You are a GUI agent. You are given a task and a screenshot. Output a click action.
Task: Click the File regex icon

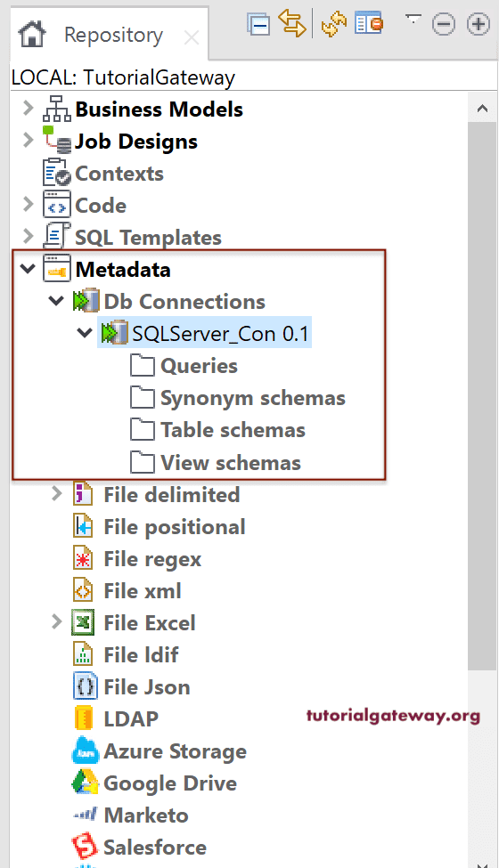[x=83, y=558]
